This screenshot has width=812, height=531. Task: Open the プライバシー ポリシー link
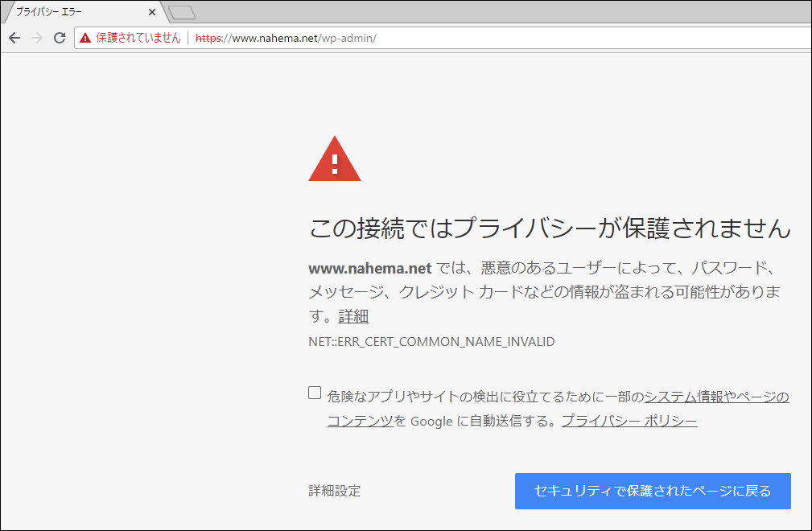[629, 421]
